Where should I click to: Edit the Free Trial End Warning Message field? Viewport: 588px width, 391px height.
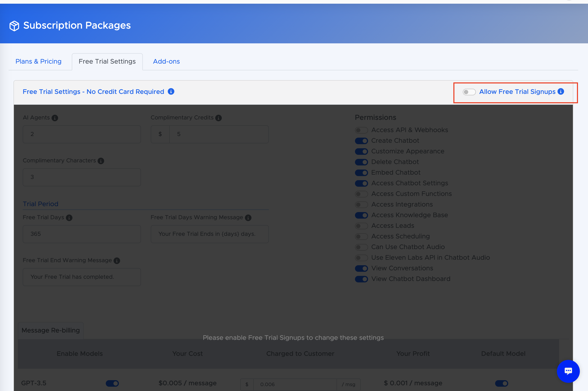coord(82,277)
